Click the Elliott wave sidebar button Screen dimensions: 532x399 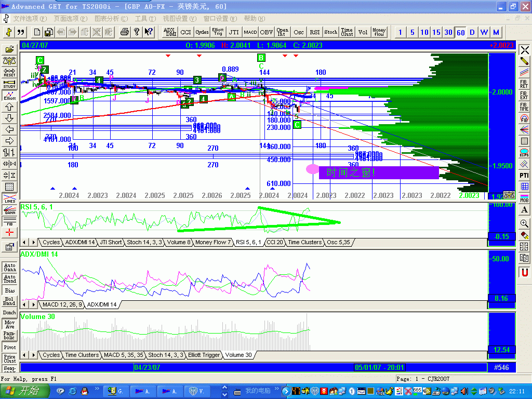pos(10,95)
